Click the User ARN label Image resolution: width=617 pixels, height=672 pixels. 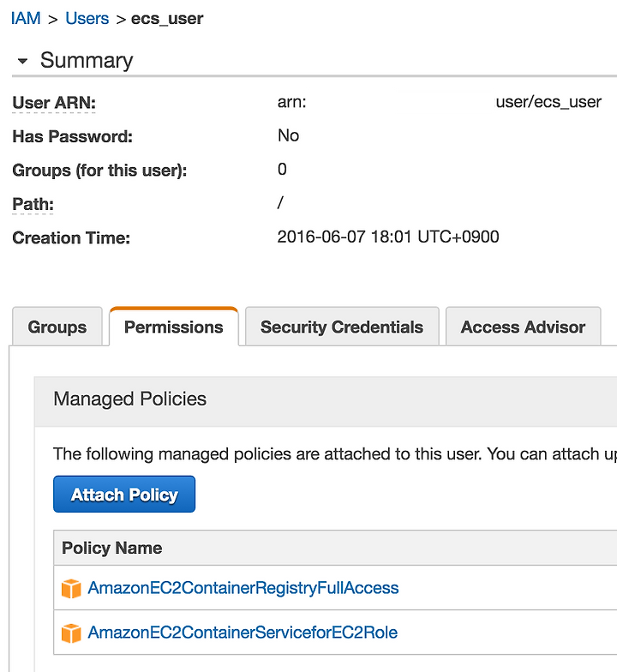54,103
